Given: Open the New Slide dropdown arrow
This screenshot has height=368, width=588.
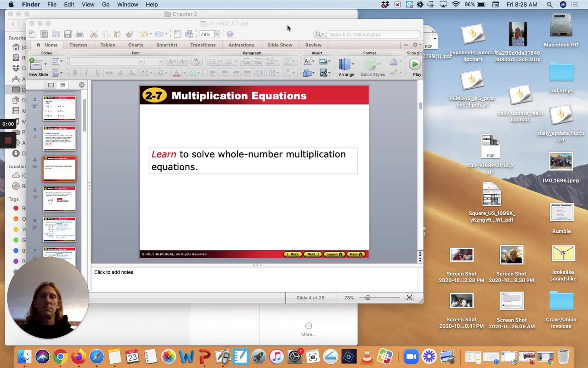Looking at the screenshot, I should (x=45, y=65).
